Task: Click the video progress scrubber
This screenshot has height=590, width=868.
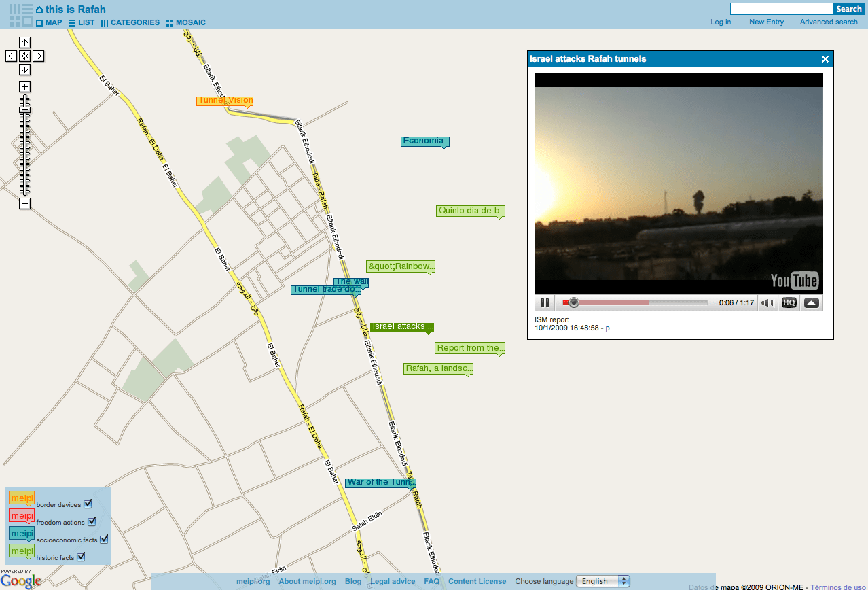Action: [x=574, y=302]
